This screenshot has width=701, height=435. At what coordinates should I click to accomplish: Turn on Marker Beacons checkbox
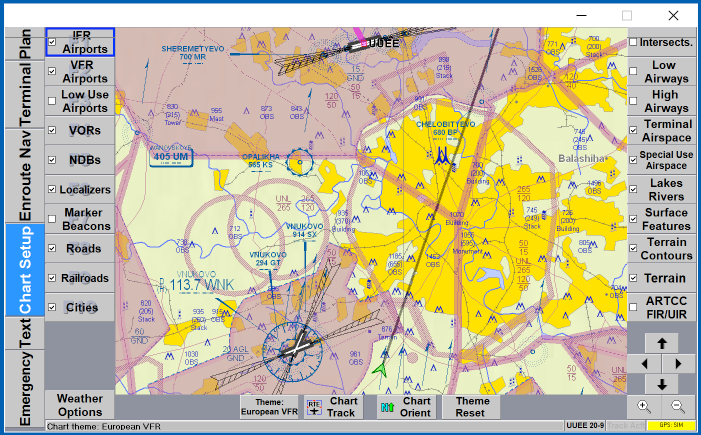click(52, 219)
